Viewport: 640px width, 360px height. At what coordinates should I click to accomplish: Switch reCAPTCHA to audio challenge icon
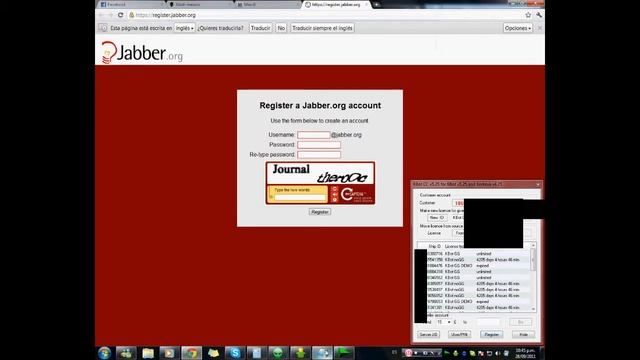click(335, 195)
